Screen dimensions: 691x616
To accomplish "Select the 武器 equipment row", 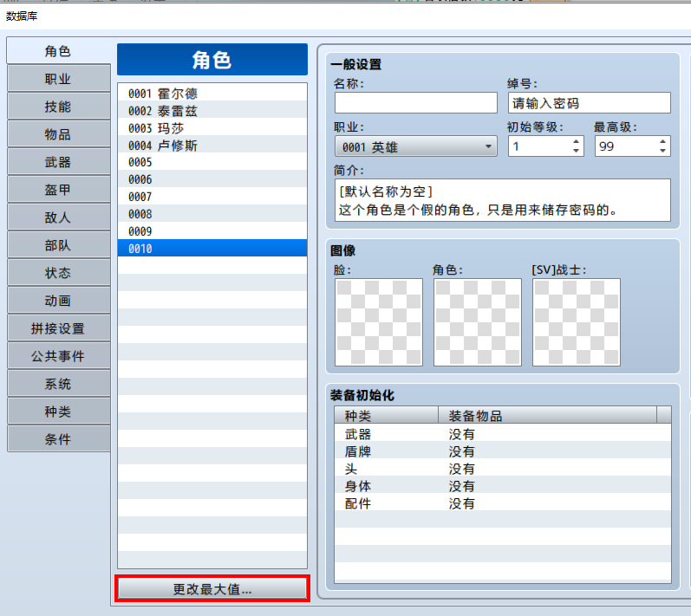I will click(502, 434).
